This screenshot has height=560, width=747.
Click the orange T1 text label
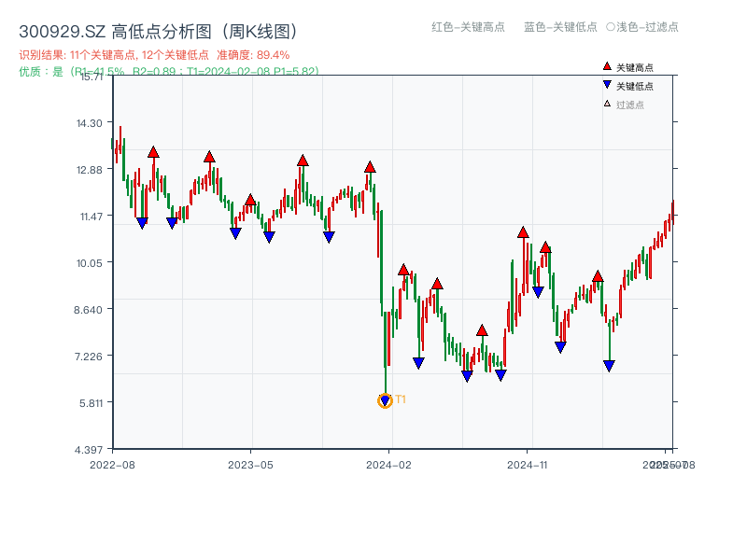401,399
